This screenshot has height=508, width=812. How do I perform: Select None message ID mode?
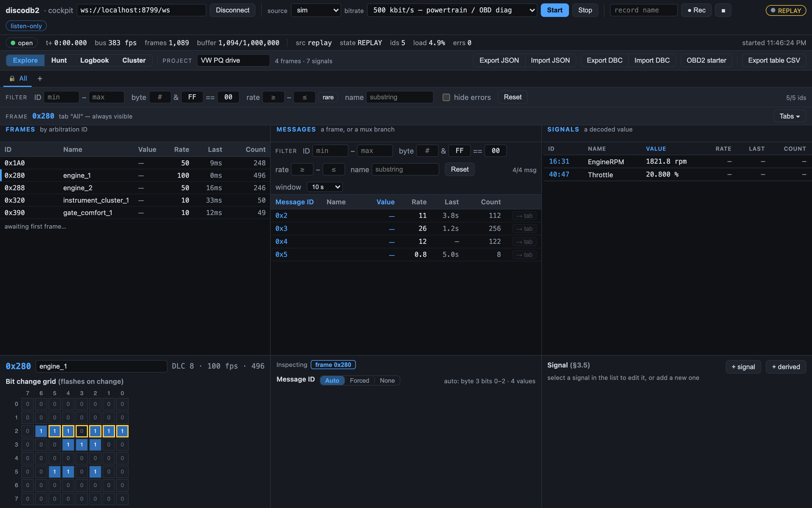(387, 381)
